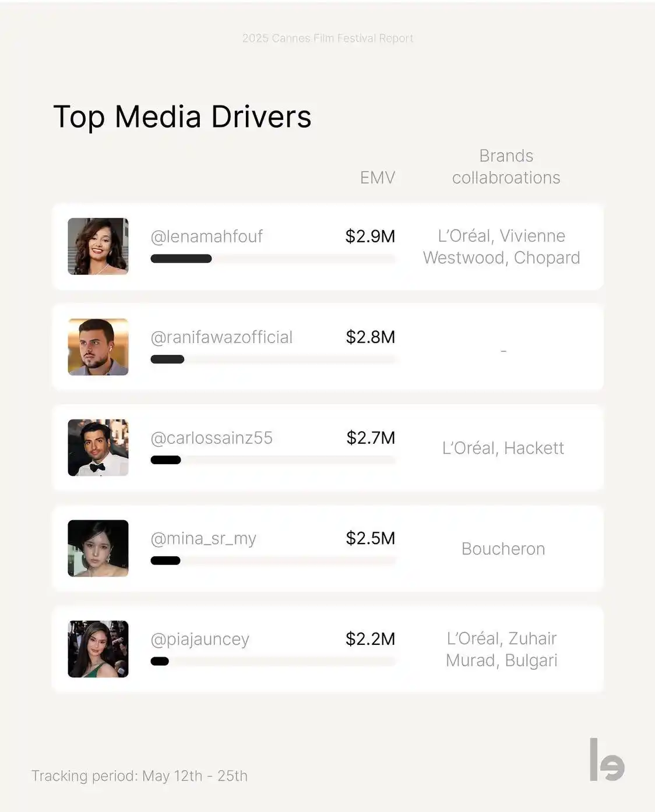The width and height of the screenshot is (655, 812).
Task: Click the EMV column header
Action: coord(378,178)
